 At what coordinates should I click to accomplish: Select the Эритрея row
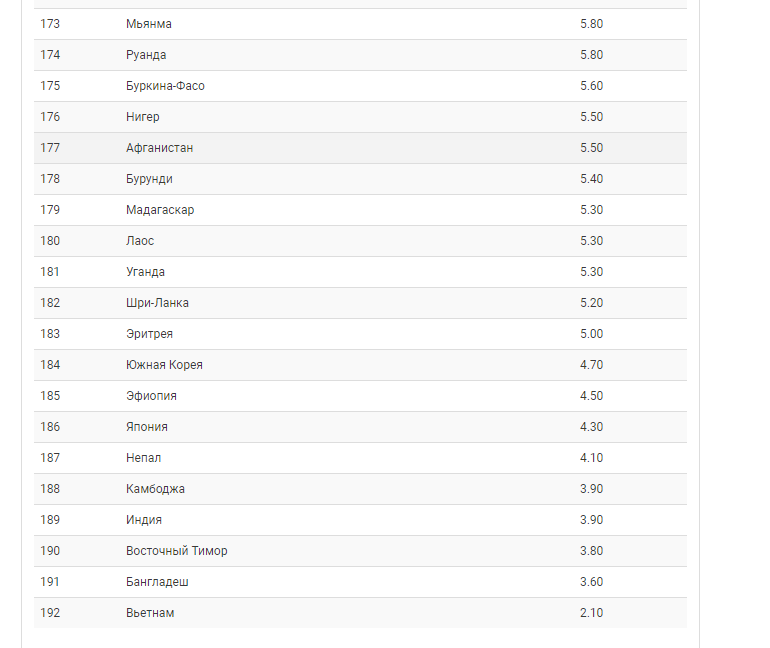[x=149, y=334]
